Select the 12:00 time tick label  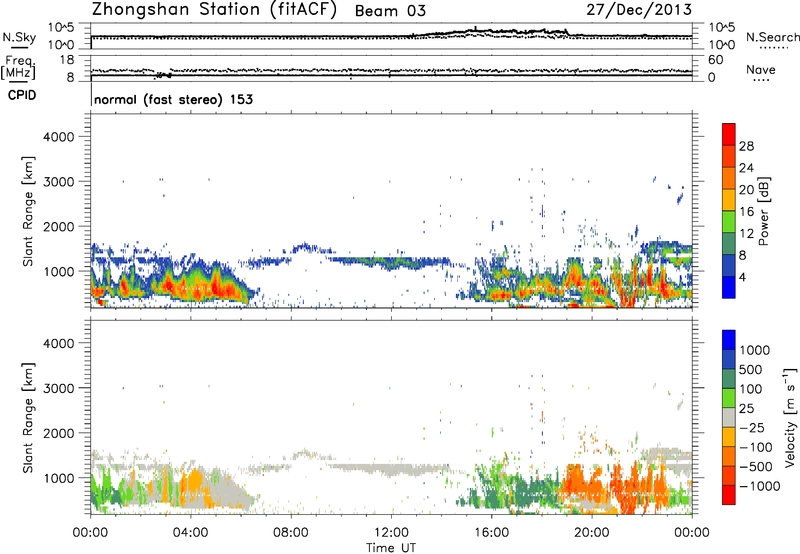coord(391,533)
